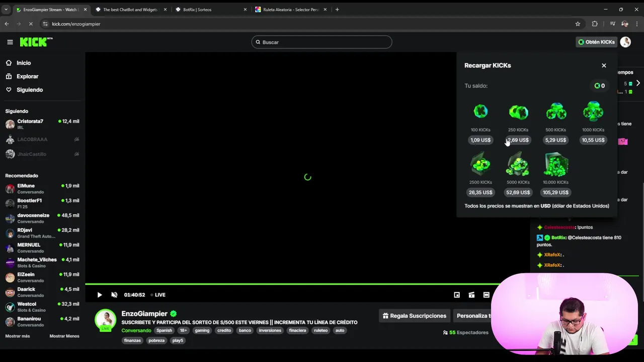The width and height of the screenshot is (644, 362).
Task: Open the hamburger sidebar menu
Action: point(10,42)
